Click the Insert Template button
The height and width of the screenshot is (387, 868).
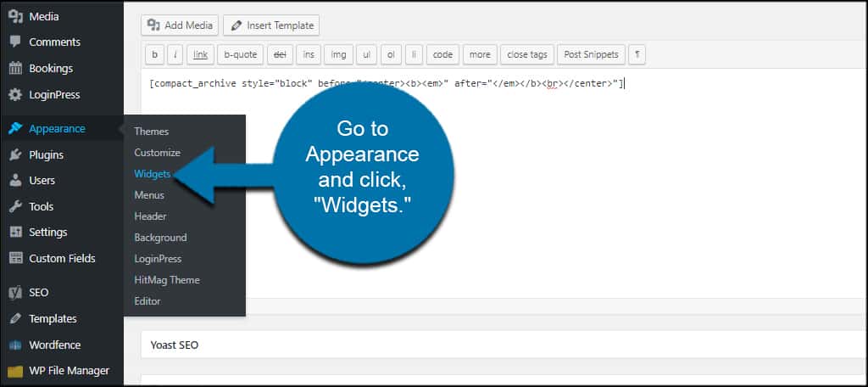(271, 25)
